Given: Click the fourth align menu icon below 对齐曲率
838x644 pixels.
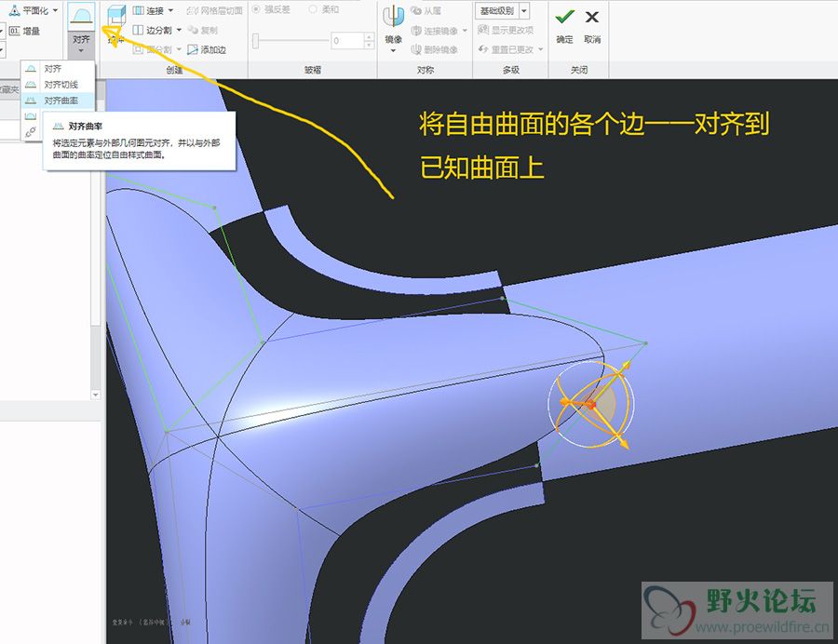Looking at the screenshot, I should (x=31, y=116).
